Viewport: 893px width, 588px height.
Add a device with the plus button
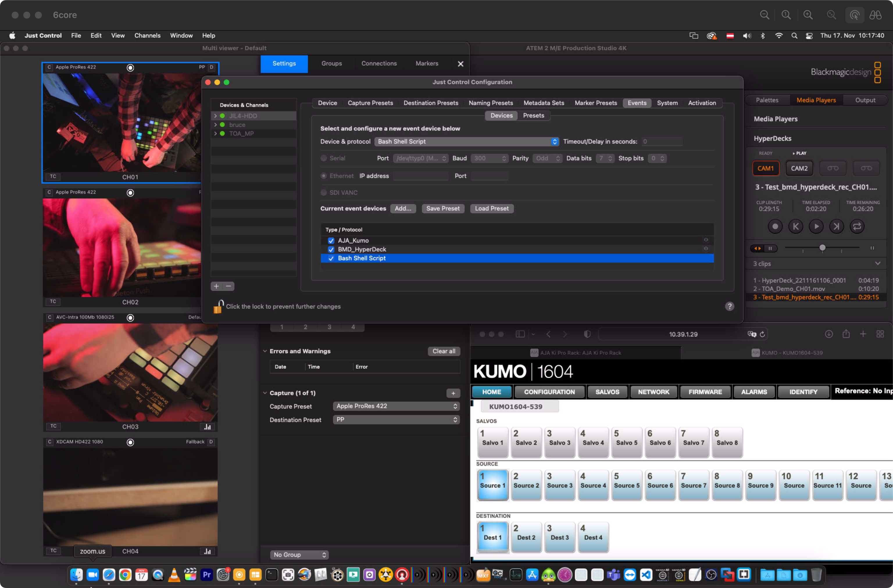(x=217, y=286)
